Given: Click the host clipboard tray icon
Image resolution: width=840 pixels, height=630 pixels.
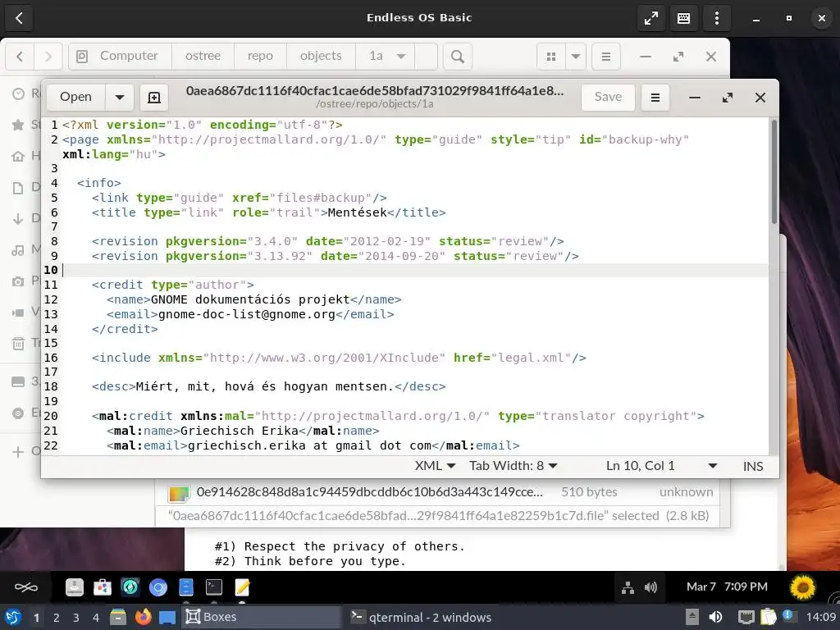Looking at the screenshot, I should 768,617.
